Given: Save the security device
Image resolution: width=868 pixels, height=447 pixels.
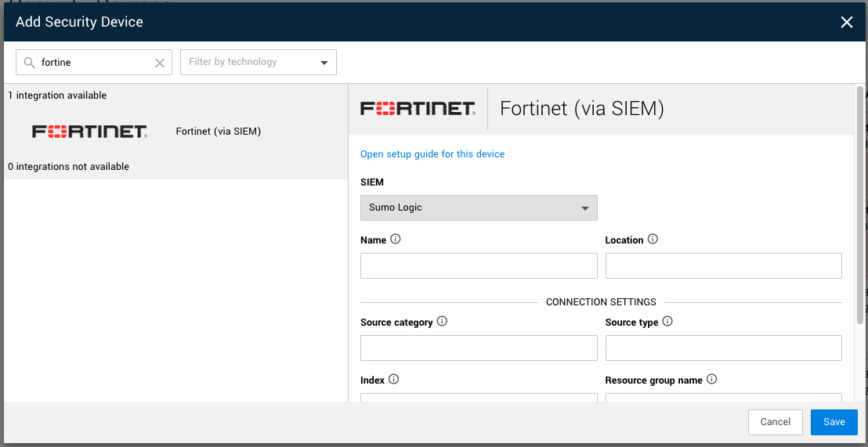Looking at the screenshot, I should 834,422.
